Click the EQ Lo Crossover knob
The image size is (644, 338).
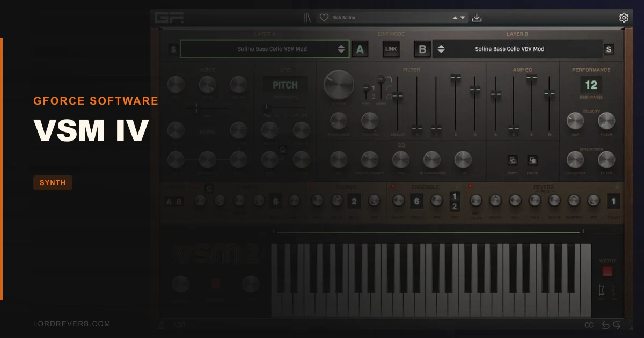[370, 159]
